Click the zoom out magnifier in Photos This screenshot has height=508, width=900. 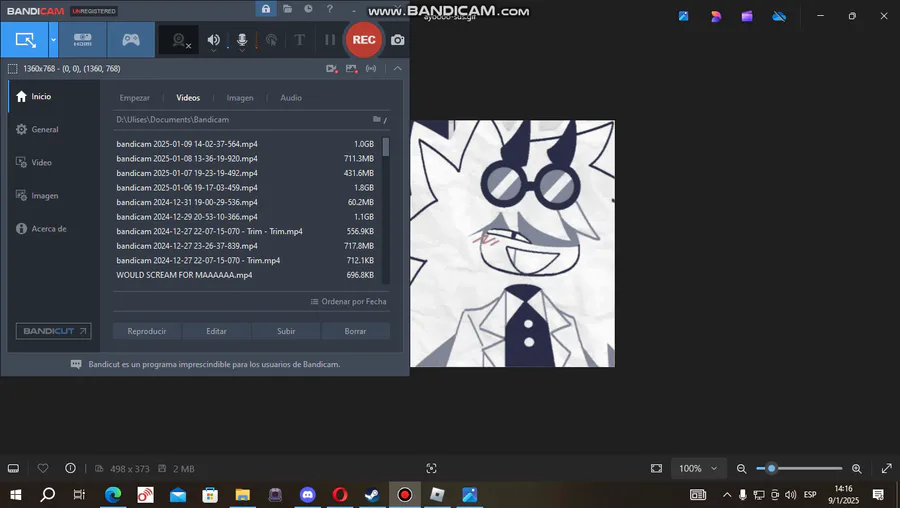pyautogui.click(x=742, y=468)
